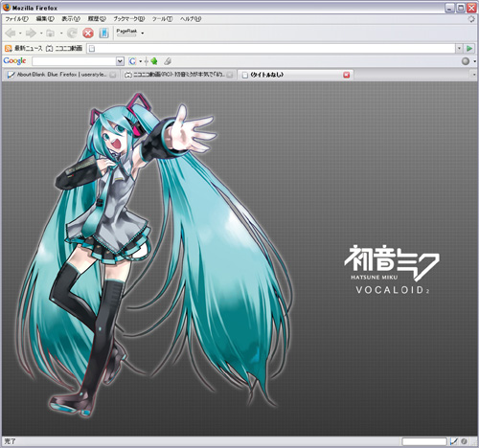Close the About Blank Blue Firefox tab

pyautogui.click(x=112, y=75)
